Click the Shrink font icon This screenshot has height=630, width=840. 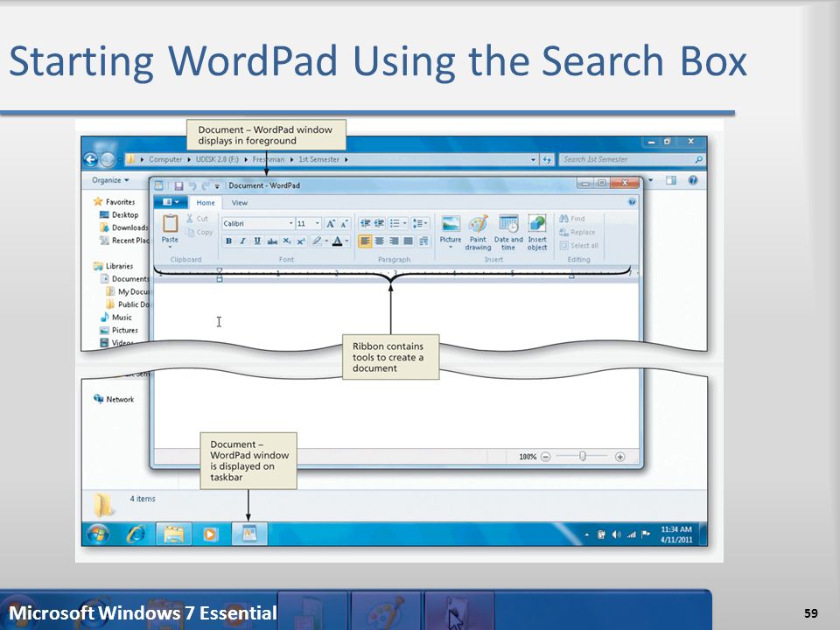pyautogui.click(x=344, y=223)
